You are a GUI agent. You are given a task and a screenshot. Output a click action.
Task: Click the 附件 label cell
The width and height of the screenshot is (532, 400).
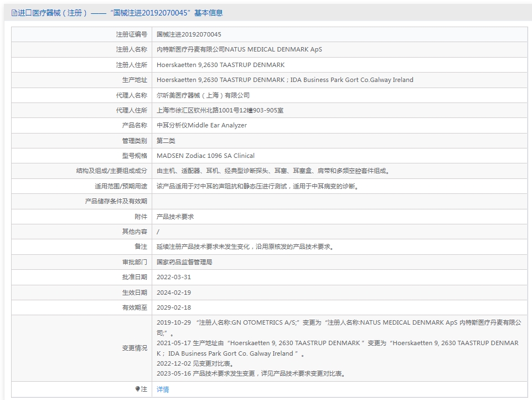[x=81, y=217]
